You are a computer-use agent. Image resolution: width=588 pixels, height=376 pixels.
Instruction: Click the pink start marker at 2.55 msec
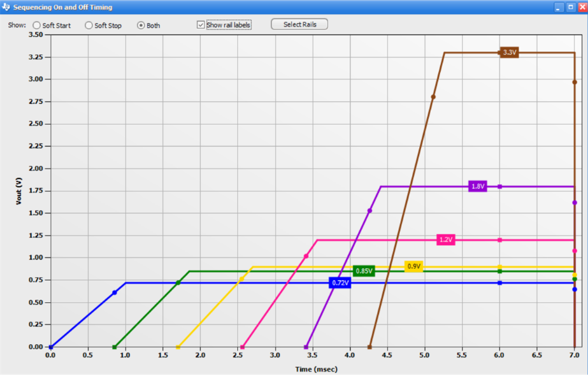click(x=242, y=347)
